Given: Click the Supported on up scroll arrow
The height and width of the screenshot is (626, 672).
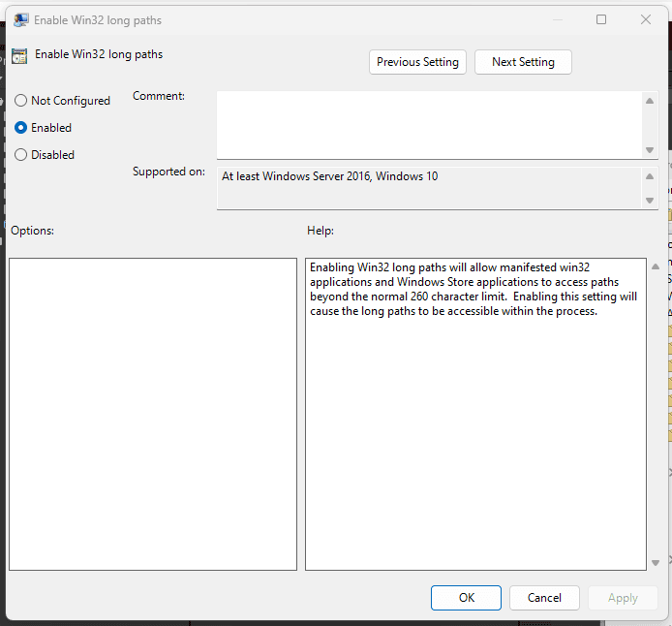Looking at the screenshot, I should click(650, 176).
